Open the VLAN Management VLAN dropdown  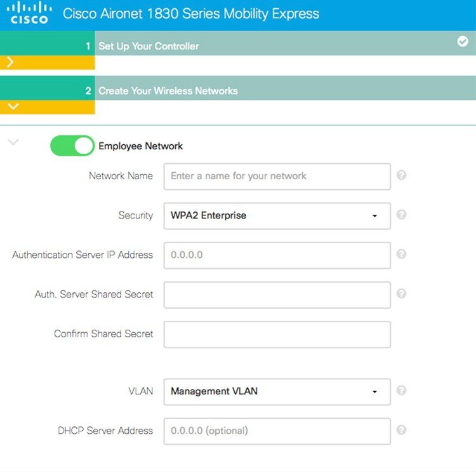[277, 391]
